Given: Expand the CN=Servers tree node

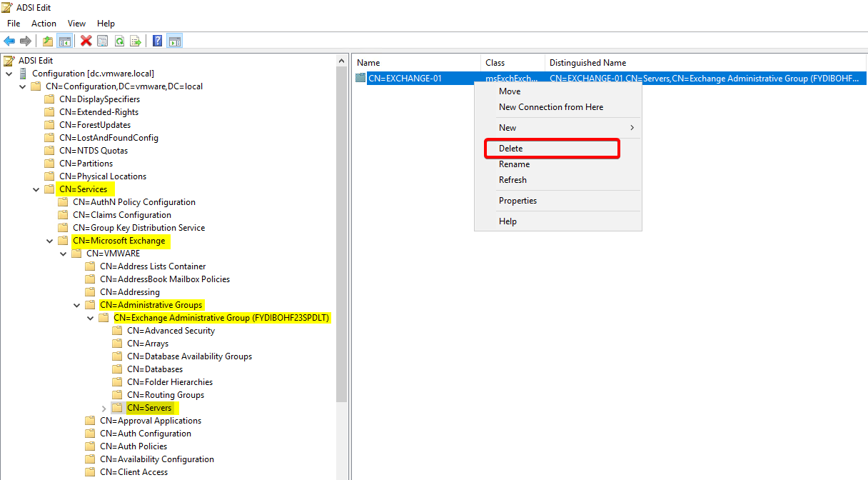Looking at the screenshot, I should pyautogui.click(x=104, y=408).
